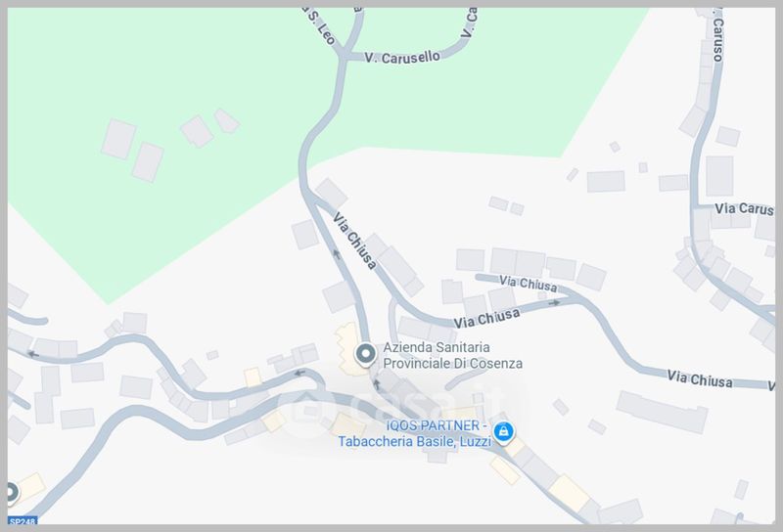Screen dimensions: 783x532
Task: Click one-way arrow on upper Via Chiusa
Action: [x=337, y=254]
